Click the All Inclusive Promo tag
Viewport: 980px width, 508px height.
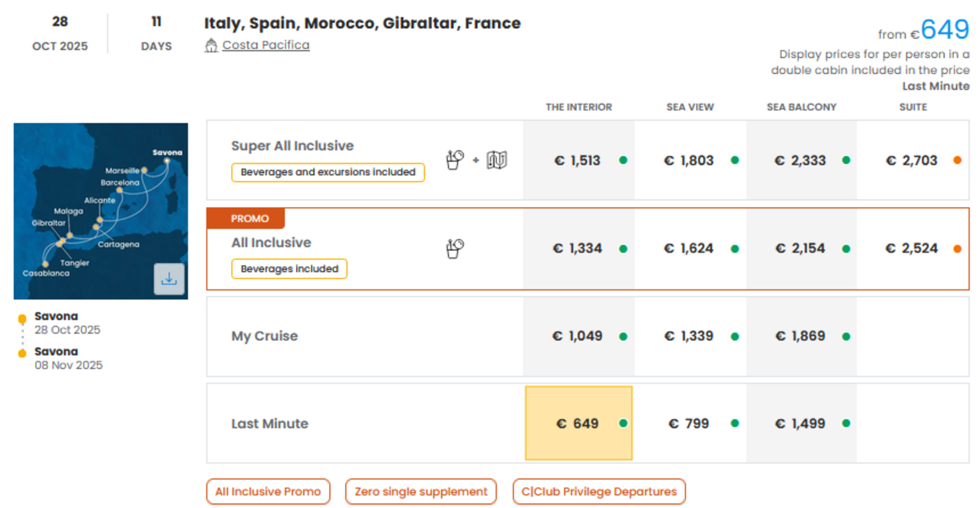pyautogui.click(x=268, y=491)
